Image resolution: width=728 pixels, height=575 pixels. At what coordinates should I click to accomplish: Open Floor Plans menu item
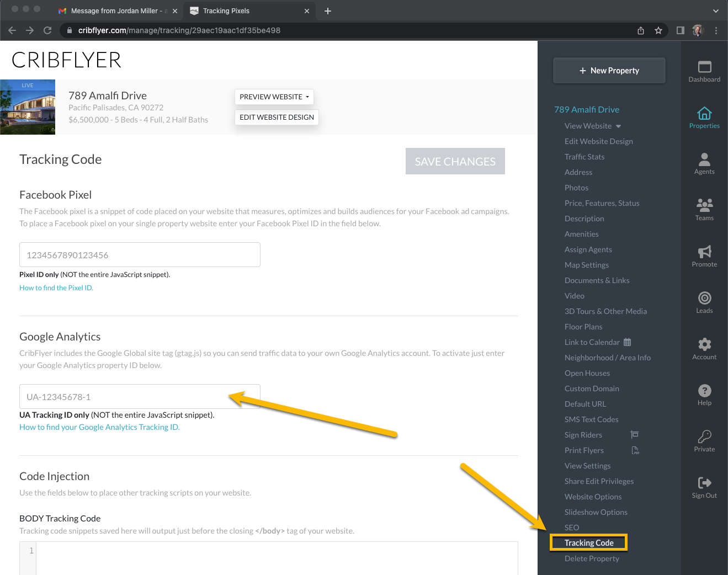click(x=583, y=327)
